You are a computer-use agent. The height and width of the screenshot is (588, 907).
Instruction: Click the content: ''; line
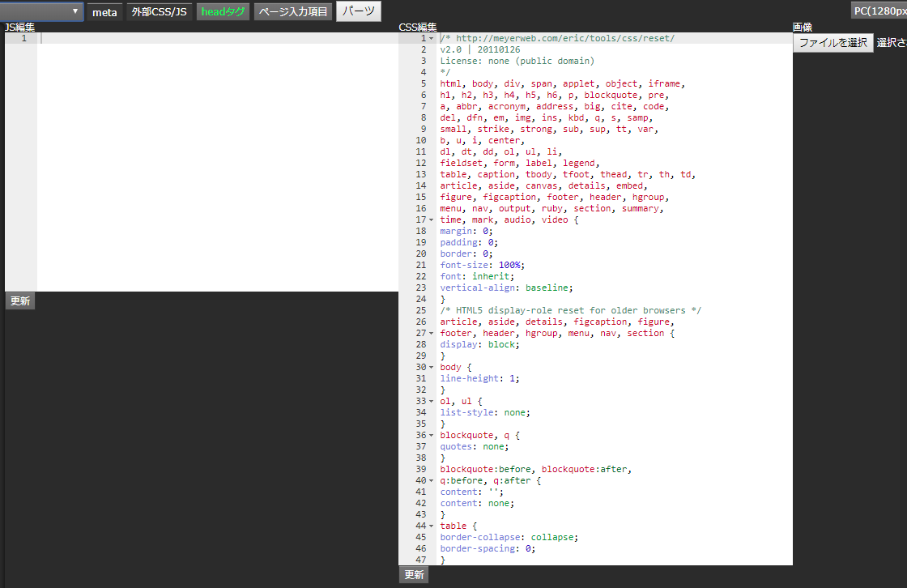point(472,492)
